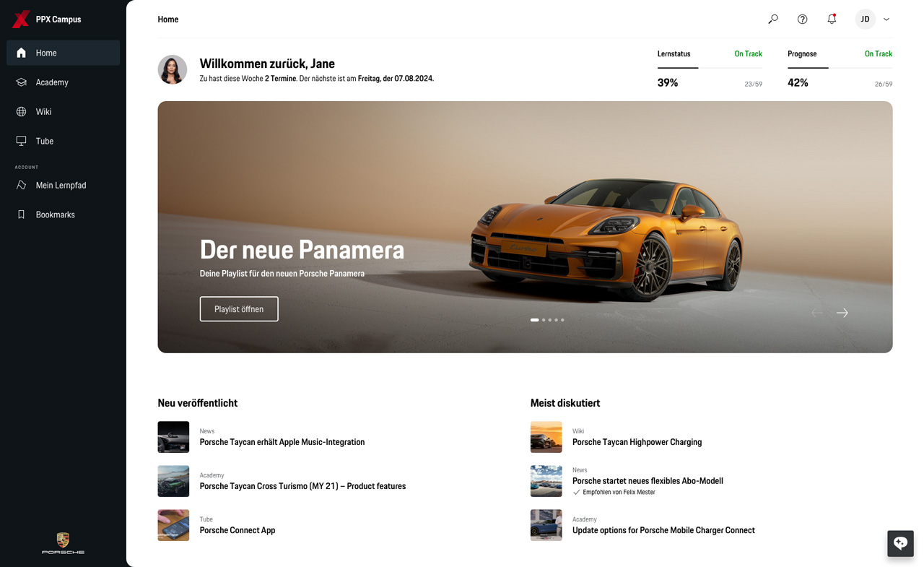924x567 pixels.
Task: Open Porsche Connect App article
Action: coord(237,530)
